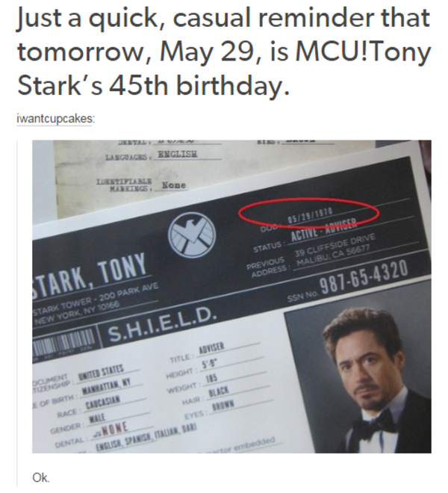Image resolution: width=448 pixels, height=493 pixels.
Task: Click the STARK, TONY name heading
Action: coord(90,273)
